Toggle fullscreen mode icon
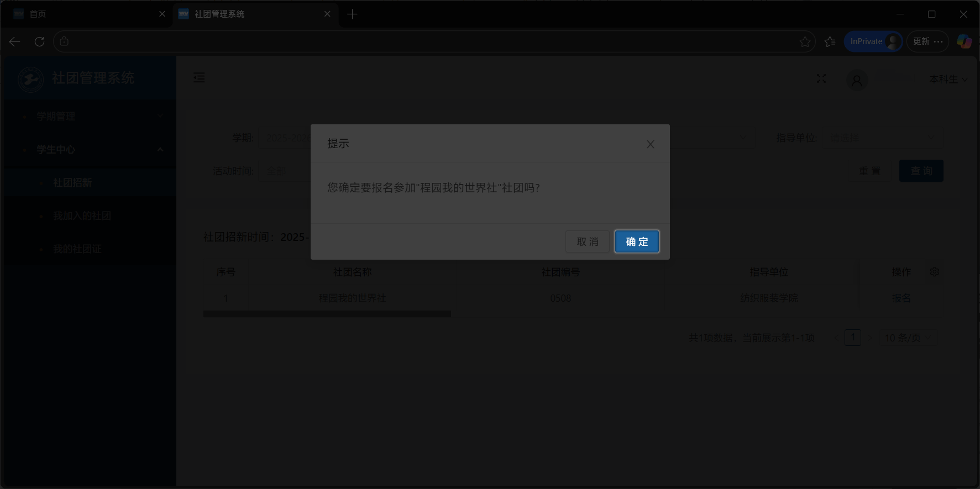Viewport: 980px width, 489px height. coord(821,79)
